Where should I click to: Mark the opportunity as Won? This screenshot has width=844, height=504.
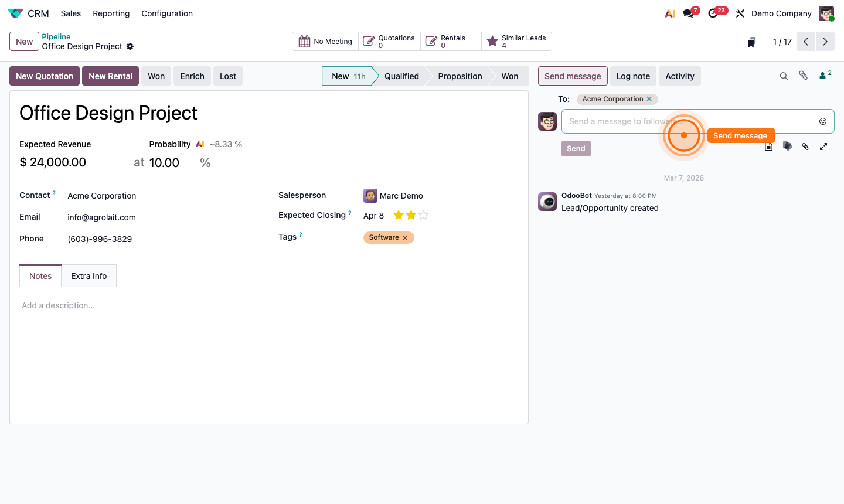(156, 76)
